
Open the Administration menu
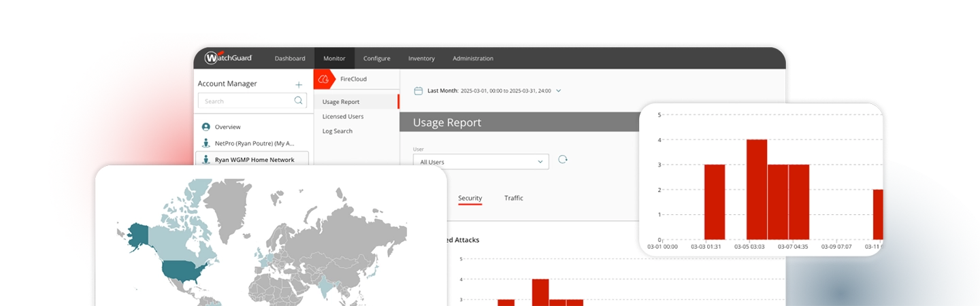[473, 58]
